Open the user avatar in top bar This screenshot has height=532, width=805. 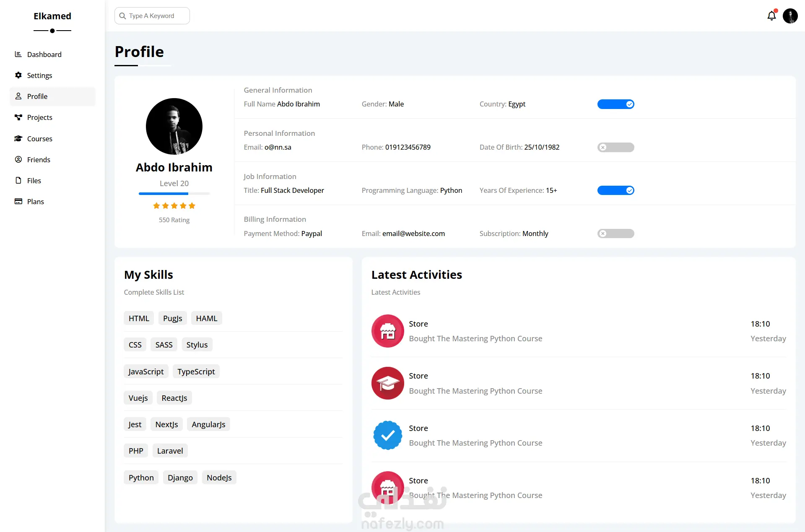[x=790, y=16]
